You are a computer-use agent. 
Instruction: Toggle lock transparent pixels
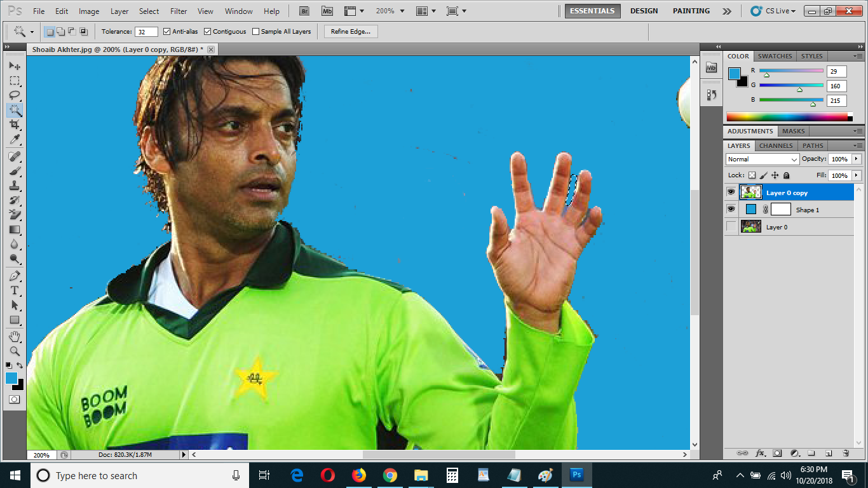tap(752, 175)
